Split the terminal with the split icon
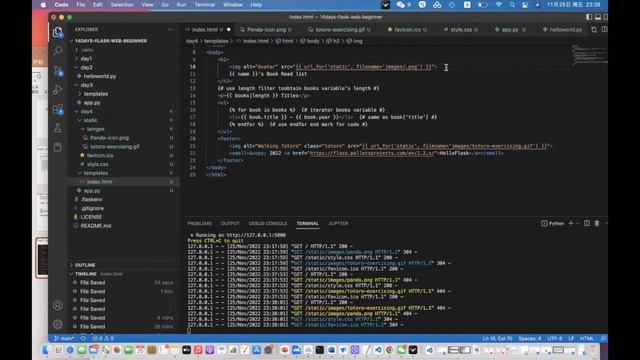 tap(587, 223)
